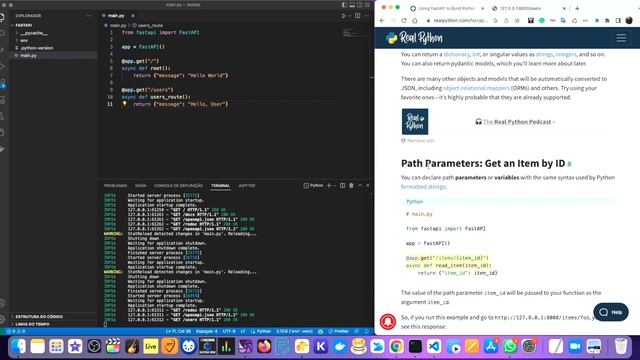This screenshot has height=360, width=640.
Task: Click the UTF-8 encoding status entry
Action: tap(229, 331)
